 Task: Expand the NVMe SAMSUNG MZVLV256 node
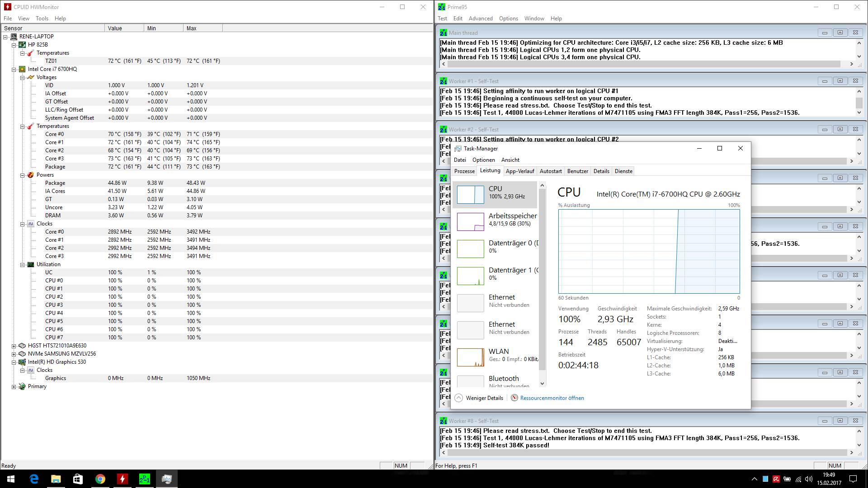[x=14, y=354]
